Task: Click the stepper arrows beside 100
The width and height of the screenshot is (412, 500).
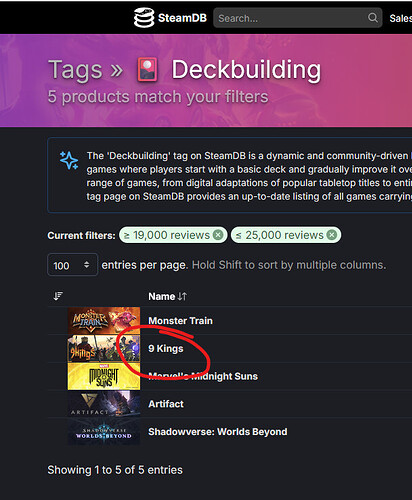Action: (x=87, y=265)
